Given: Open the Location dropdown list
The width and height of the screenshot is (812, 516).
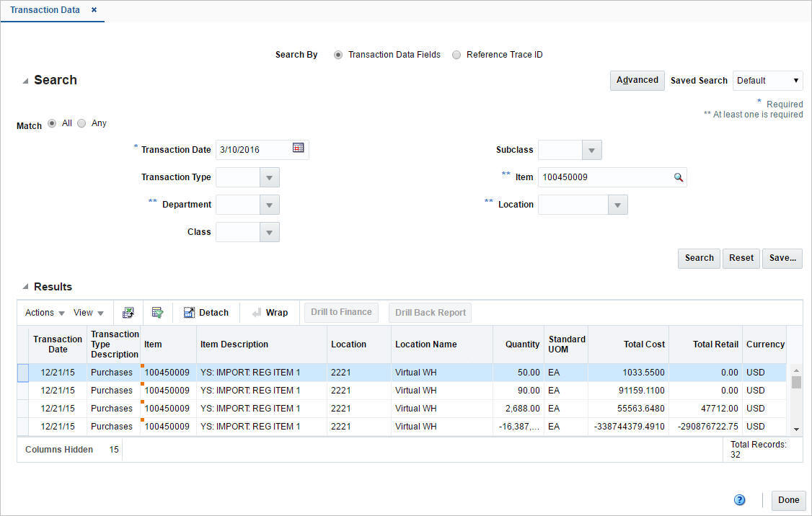Looking at the screenshot, I should [617, 205].
